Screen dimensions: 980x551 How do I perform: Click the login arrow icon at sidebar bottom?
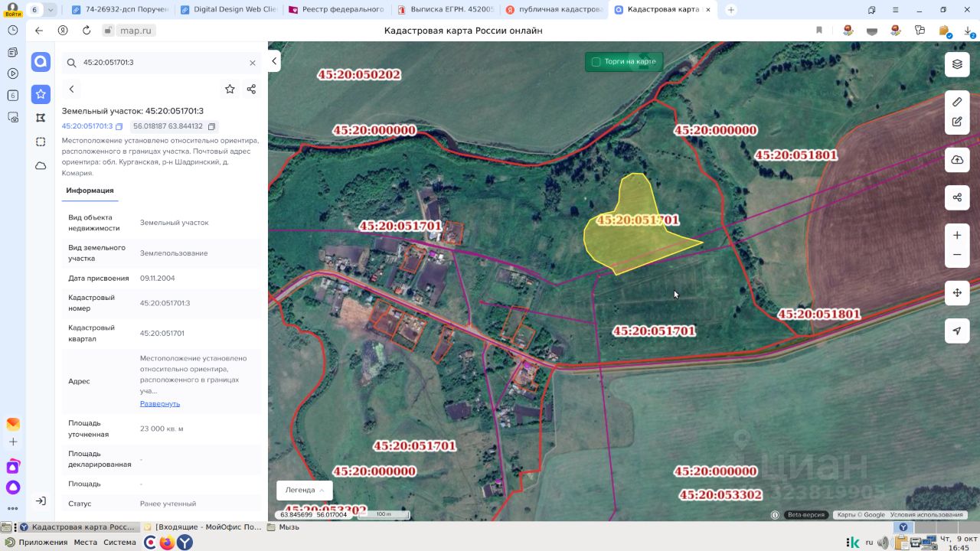(41, 500)
